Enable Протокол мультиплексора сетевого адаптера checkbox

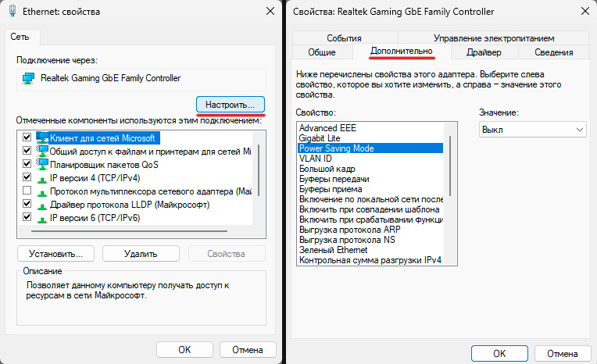(x=27, y=190)
